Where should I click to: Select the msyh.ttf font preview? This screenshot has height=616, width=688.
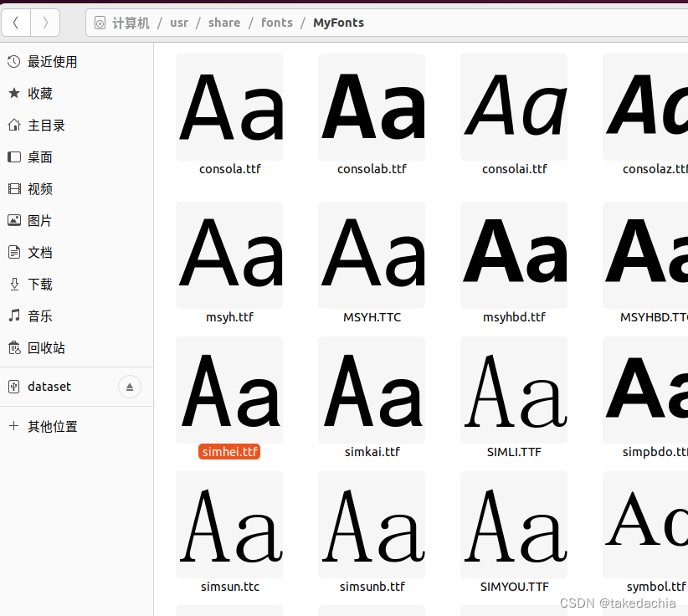229,255
